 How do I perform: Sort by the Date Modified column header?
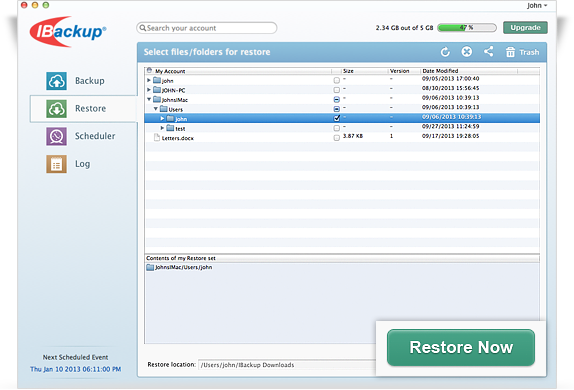(x=440, y=71)
